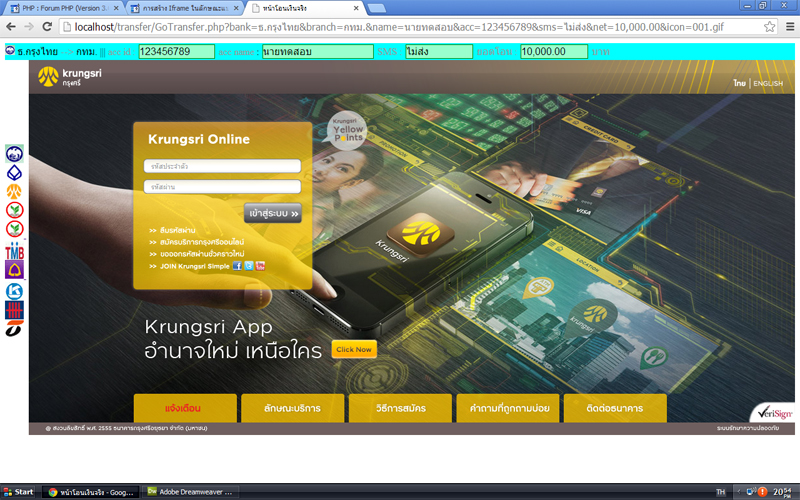Open a new browser tab

(377, 8)
